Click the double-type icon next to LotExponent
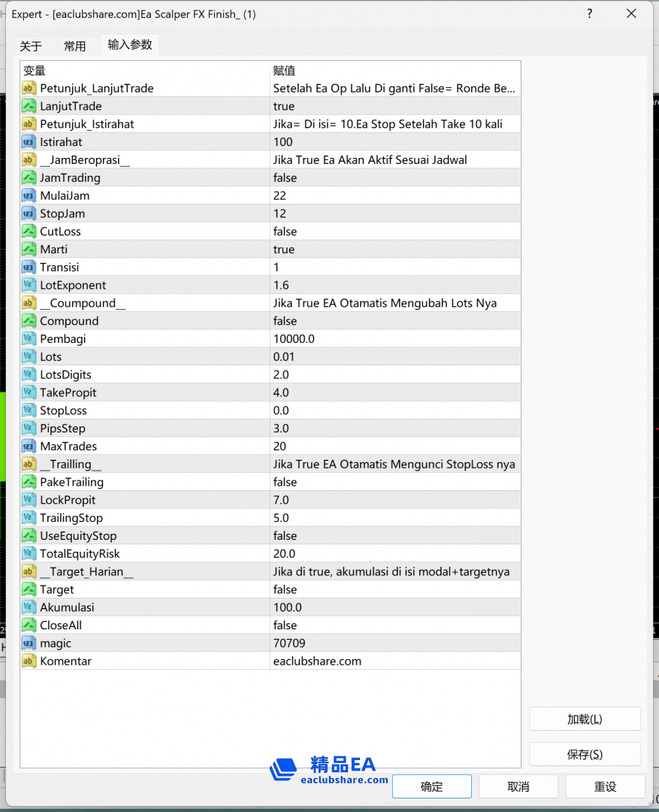The height and width of the screenshot is (812, 659). [29, 286]
